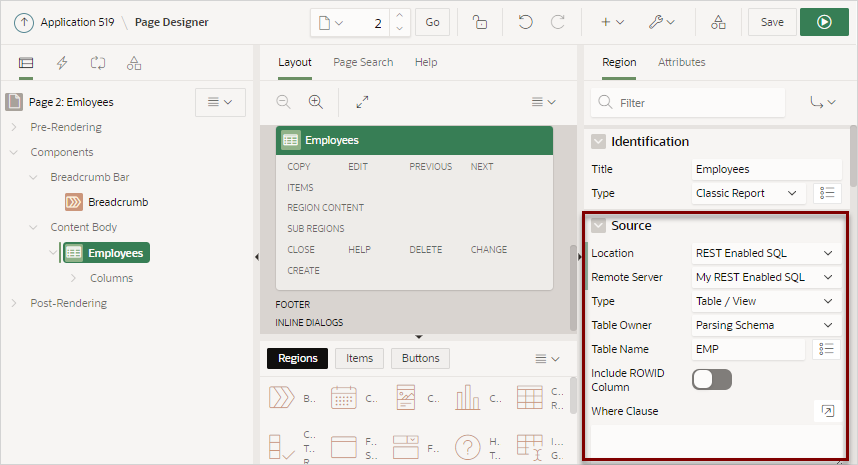Pick the bar Chart region gallery icon
The image size is (858, 465).
tap(467, 398)
